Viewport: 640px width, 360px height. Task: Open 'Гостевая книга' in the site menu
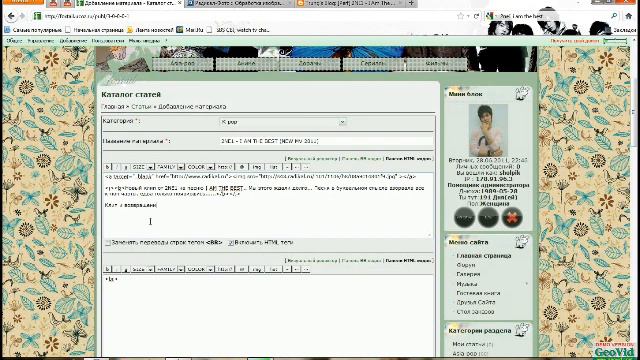point(478,293)
